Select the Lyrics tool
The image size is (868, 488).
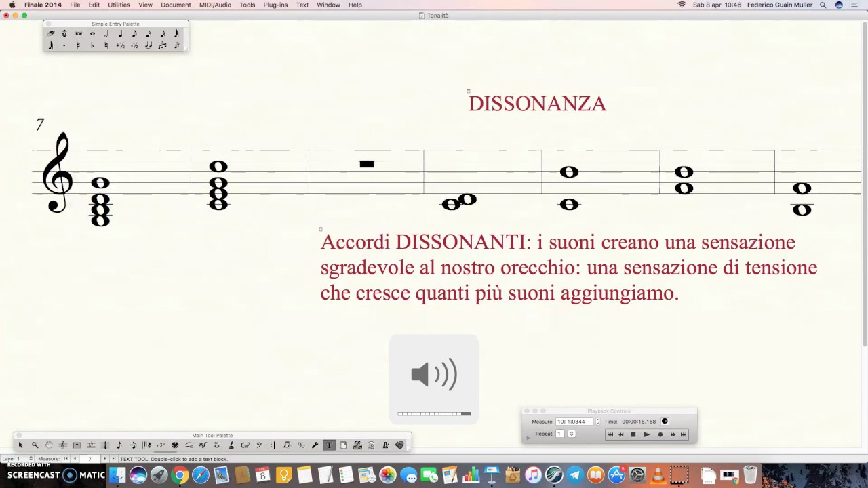231,445
